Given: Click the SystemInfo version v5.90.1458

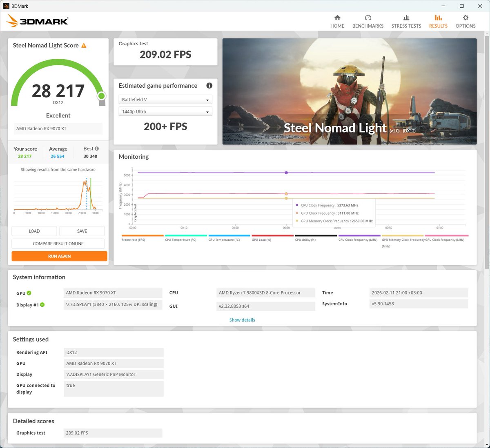Looking at the screenshot, I should coord(419,304).
